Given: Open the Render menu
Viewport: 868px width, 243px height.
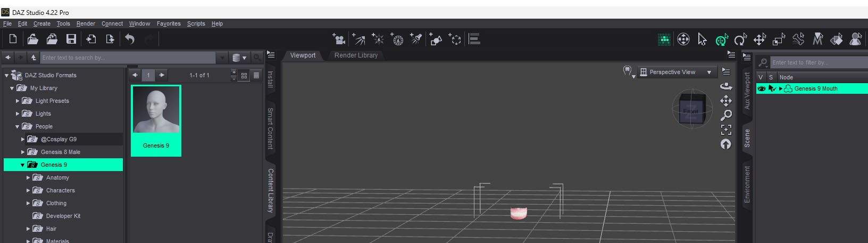Looking at the screenshot, I should coord(86,23).
